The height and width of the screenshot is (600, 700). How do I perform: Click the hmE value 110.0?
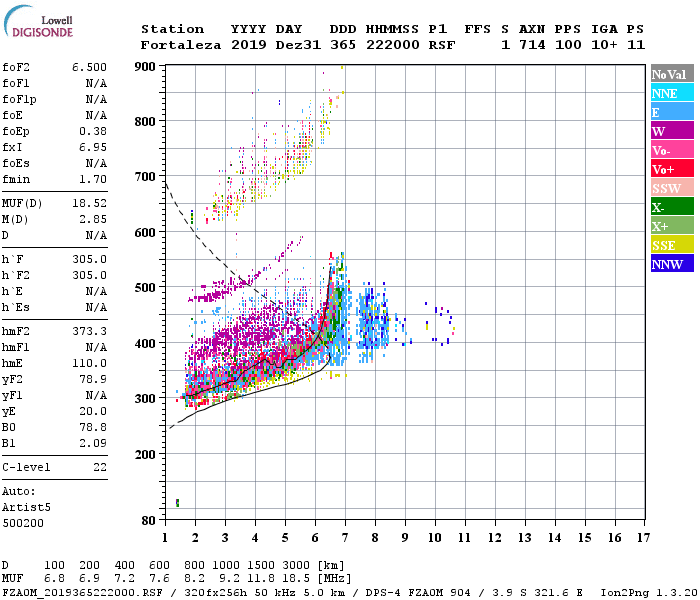(89, 363)
